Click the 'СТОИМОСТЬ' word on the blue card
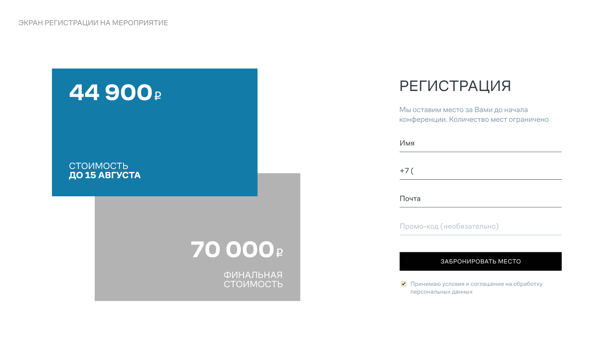The width and height of the screenshot is (616, 364). tap(98, 166)
